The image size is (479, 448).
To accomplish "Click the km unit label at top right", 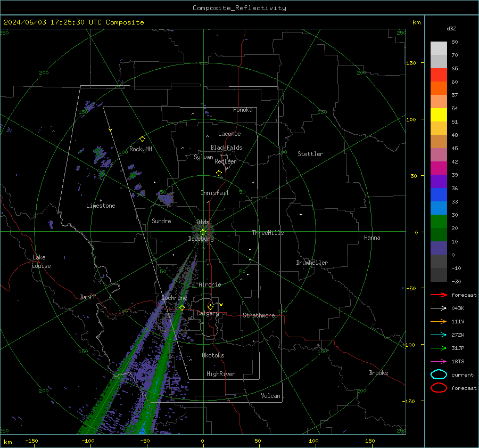I will tap(416, 22).
